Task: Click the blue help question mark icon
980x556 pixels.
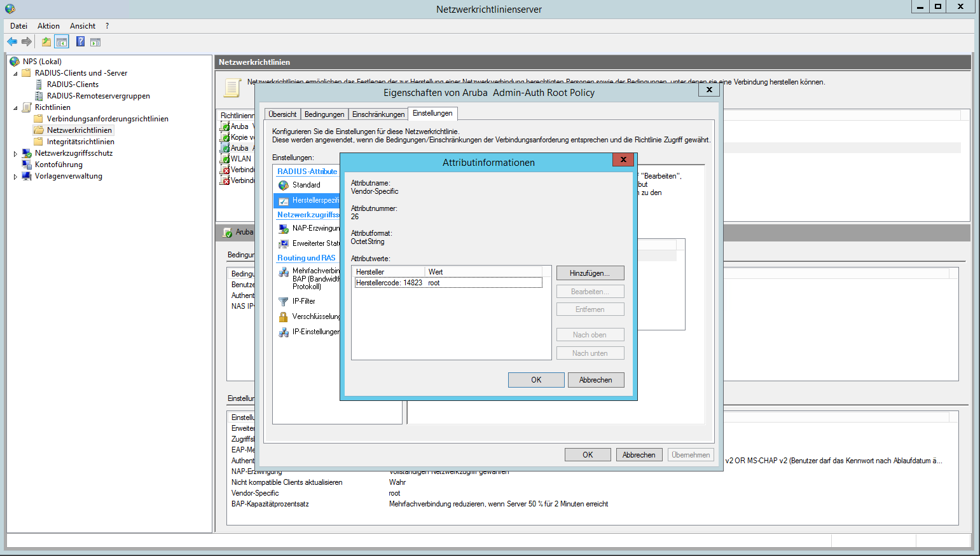Action: (x=80, y=42)
